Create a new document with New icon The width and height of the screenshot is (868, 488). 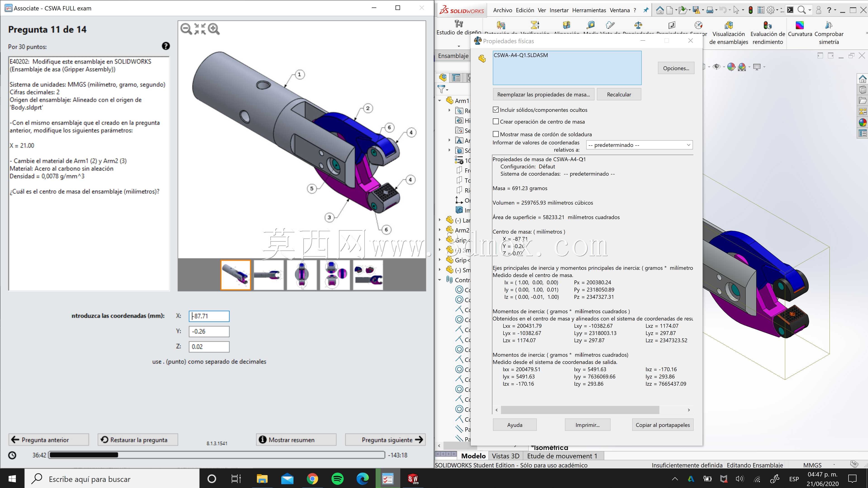(670, 10)
